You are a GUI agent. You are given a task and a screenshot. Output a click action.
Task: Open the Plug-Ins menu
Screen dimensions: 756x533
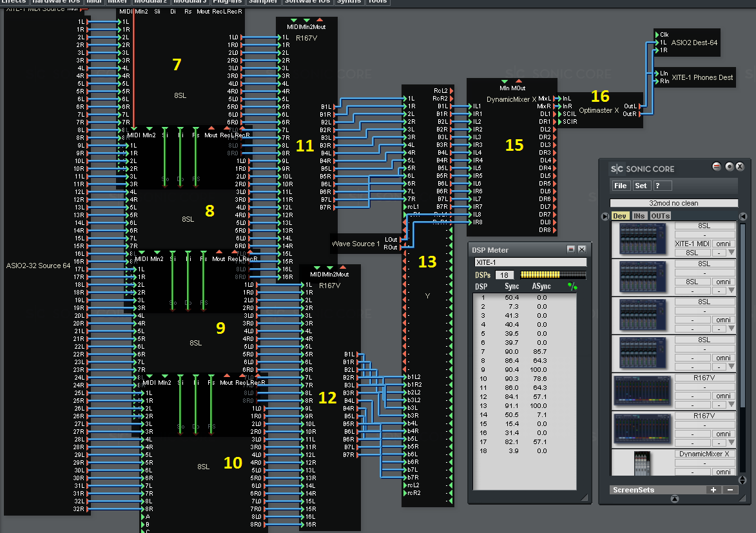coord(228,2)
